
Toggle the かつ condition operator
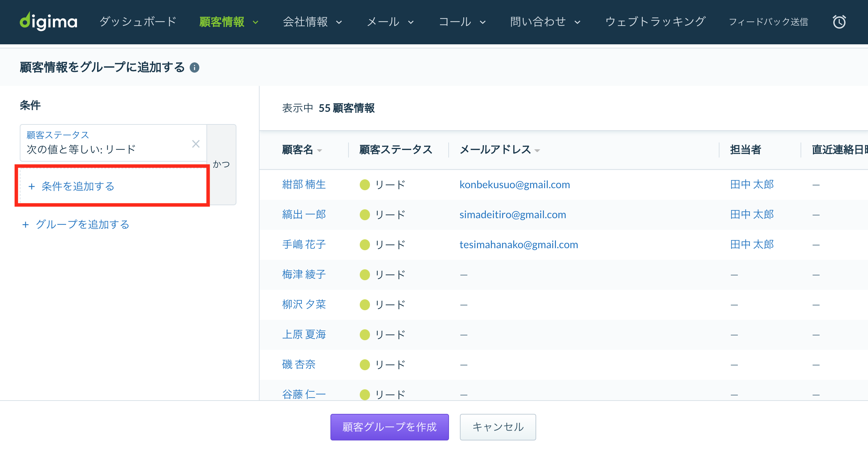[221, 164]
